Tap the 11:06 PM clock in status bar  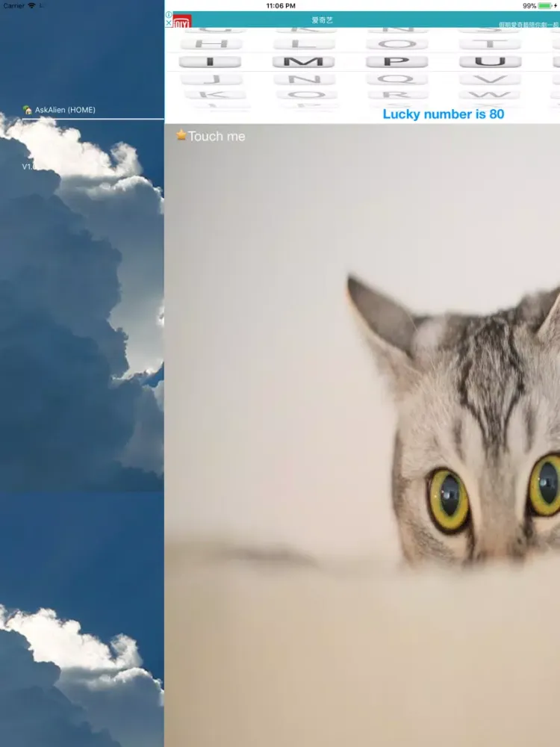[281, 6]
